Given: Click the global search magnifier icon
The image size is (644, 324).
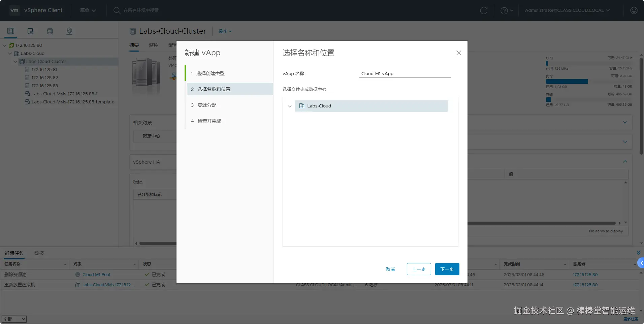Looking at the screenshot, I should point(117,10).
